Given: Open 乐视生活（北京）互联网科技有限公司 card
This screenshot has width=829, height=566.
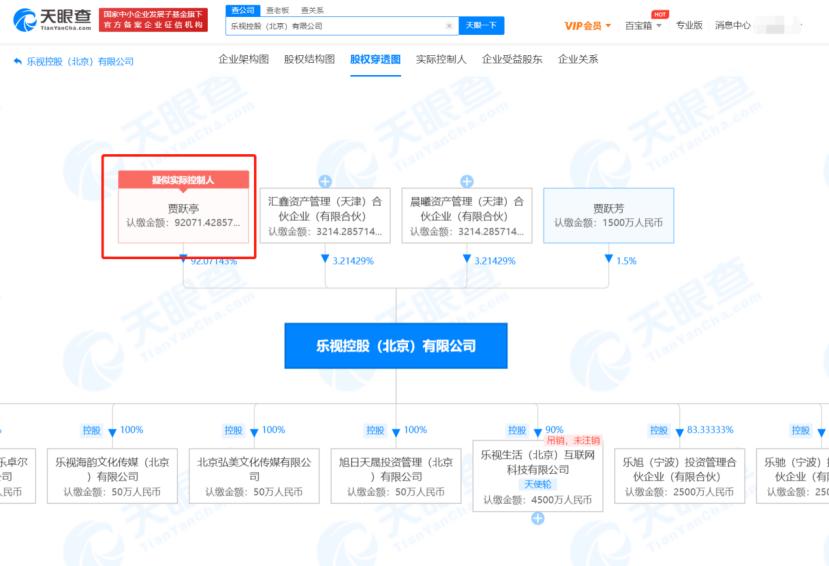Looking at the screenshot, I should tap(538, 476).
